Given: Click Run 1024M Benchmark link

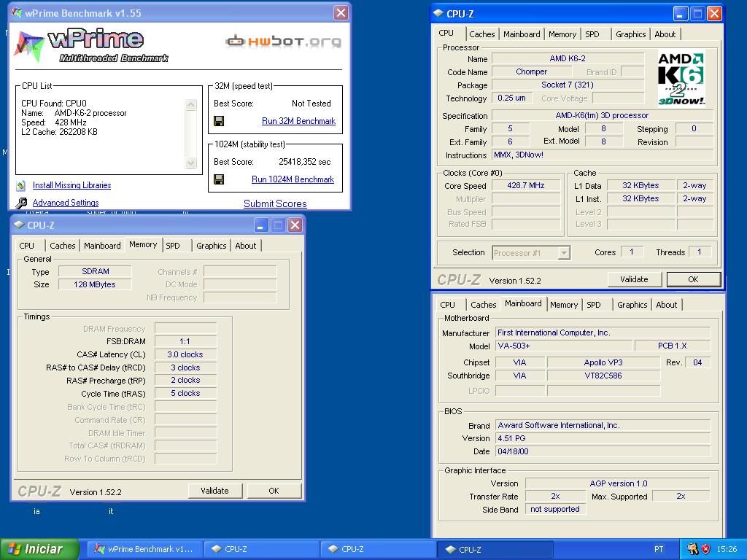Looking at the screenshot, I should (x=293, y=179).
